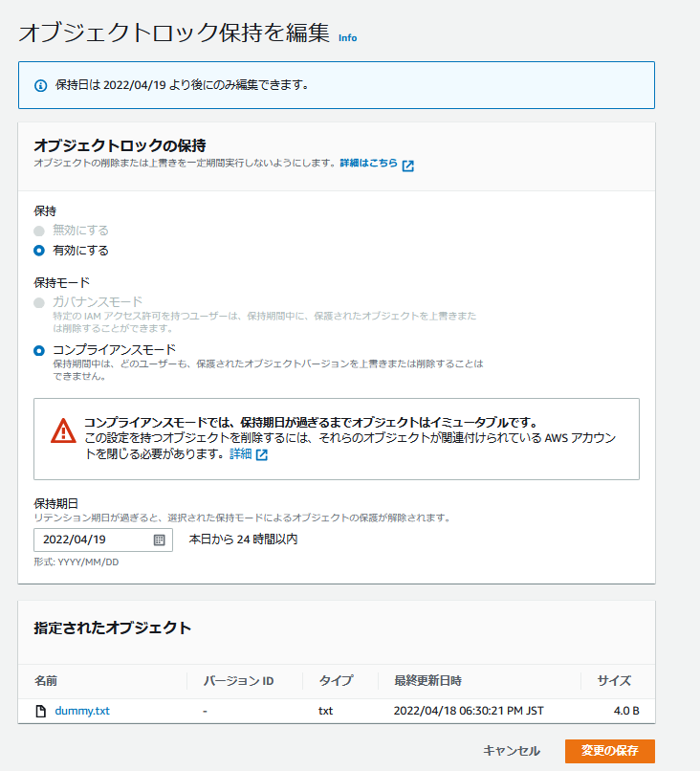Click the タイプ column header
The width and height of the screenshot is (700, 771).
click(x=337, y=680)
